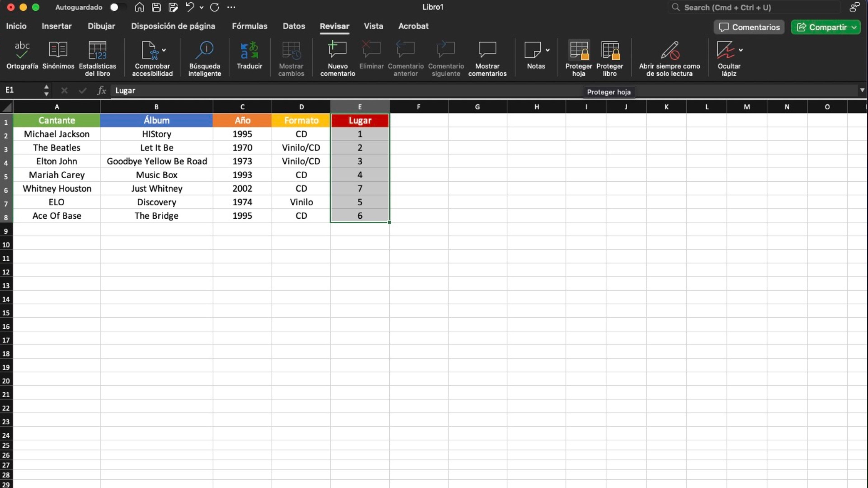Viewport: 868px width, 488px height.
Task: Click the fx insert function button
Action: [102, 90]
